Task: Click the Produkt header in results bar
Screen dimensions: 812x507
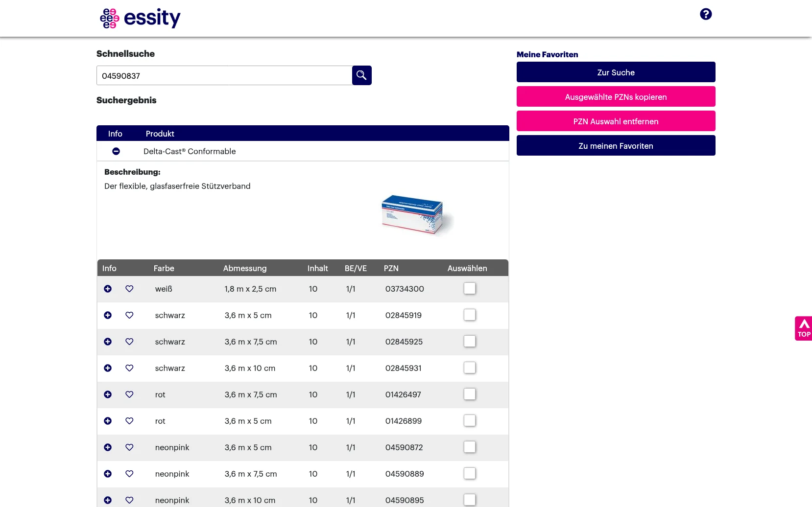Action: click(x=160, y=134)
